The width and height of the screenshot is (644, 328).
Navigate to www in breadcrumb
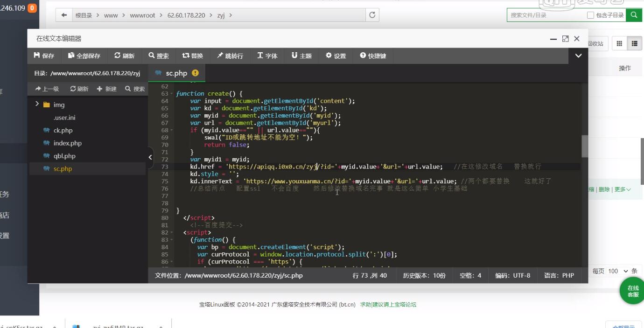(x=111, y=15)
